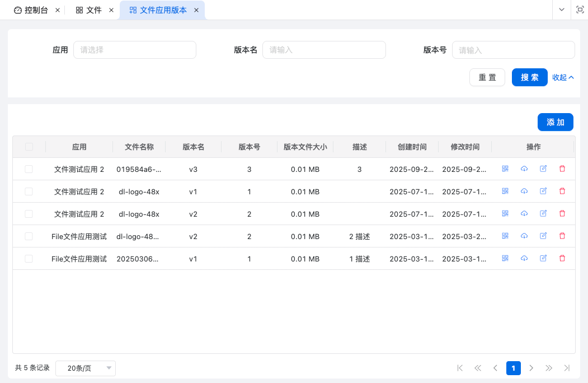Open the 20条/页 page size dropdown
This screenshot has width=588, height=383.
85,368
